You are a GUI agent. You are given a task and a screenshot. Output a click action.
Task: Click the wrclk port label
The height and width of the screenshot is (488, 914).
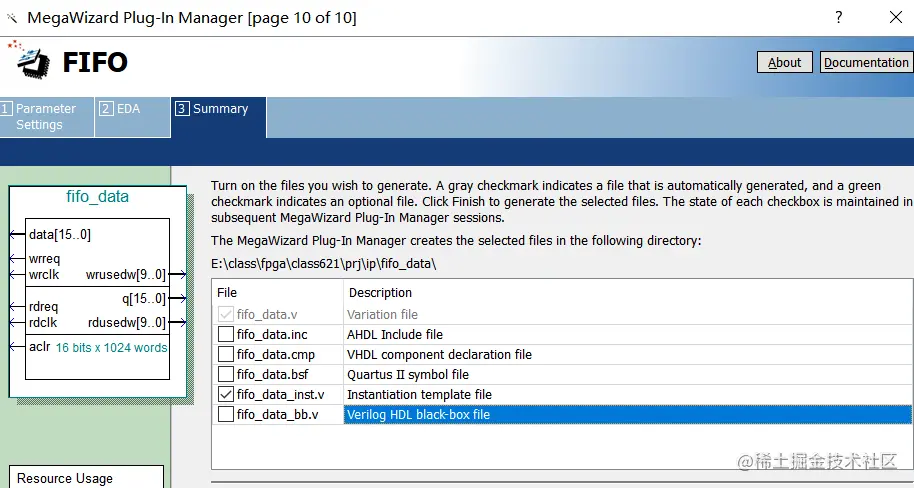pyautogui.click(x=44, y=275)
